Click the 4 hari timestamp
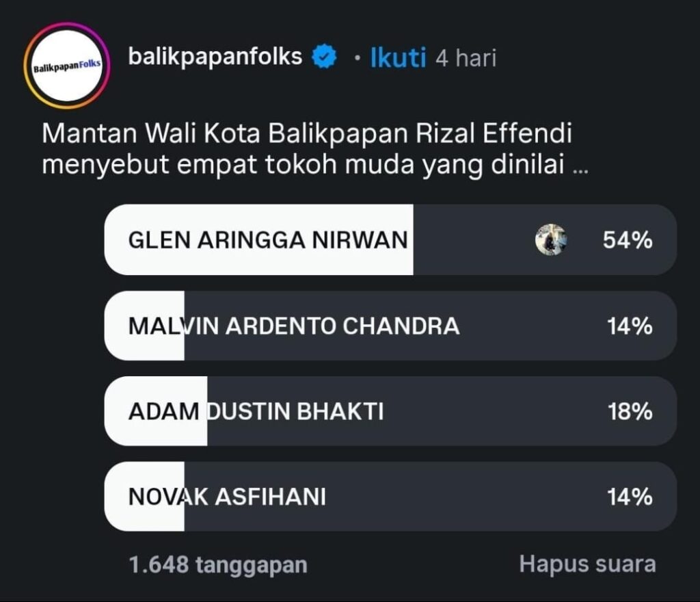Viewport: 700px width, 602px height. click(466, 59)
